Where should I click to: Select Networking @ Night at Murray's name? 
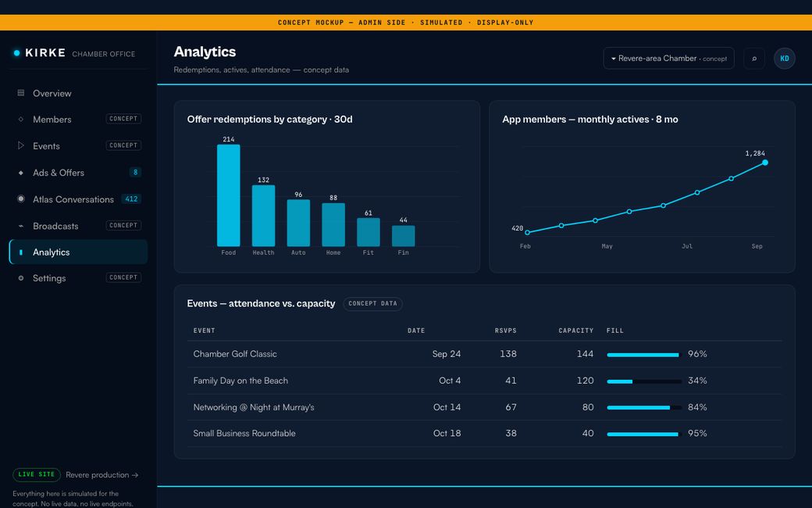point(254,407)
